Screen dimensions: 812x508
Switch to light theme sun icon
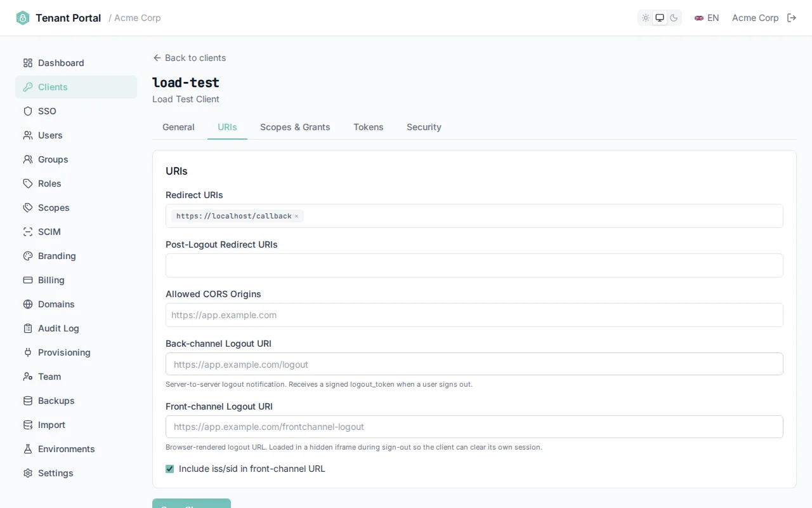(646, 18)
